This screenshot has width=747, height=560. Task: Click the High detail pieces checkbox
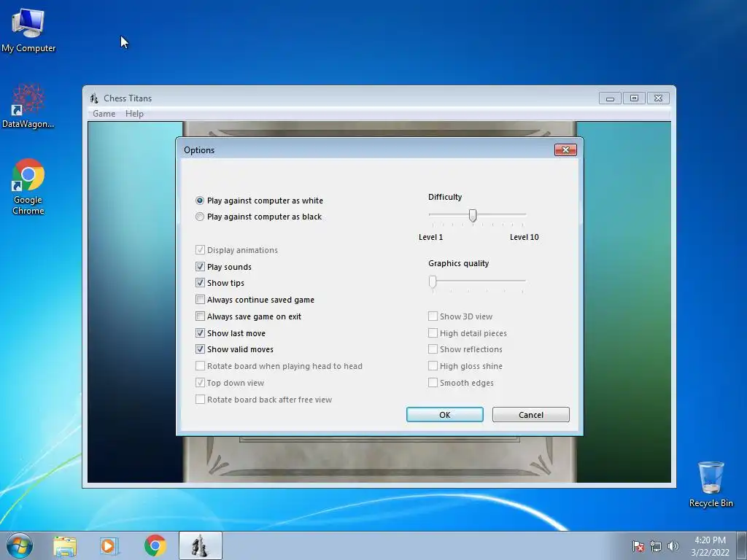point(433,332)
